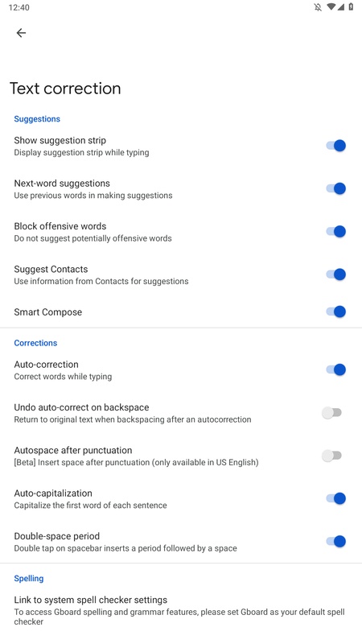Turn off Next-word suggestions switch

pos(336,188)
